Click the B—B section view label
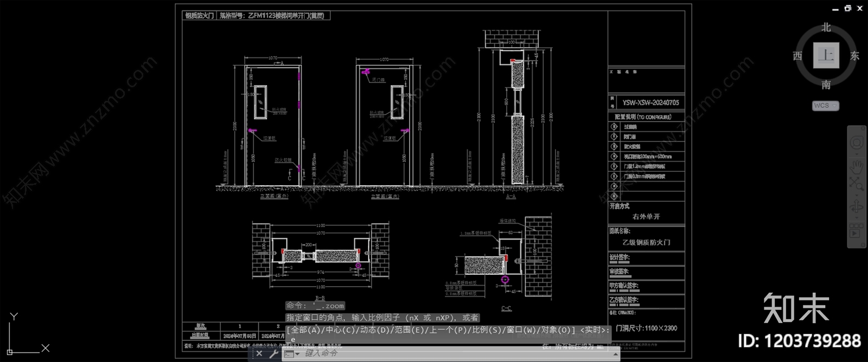This screenshot has width=868, height=362. point(320,298)
